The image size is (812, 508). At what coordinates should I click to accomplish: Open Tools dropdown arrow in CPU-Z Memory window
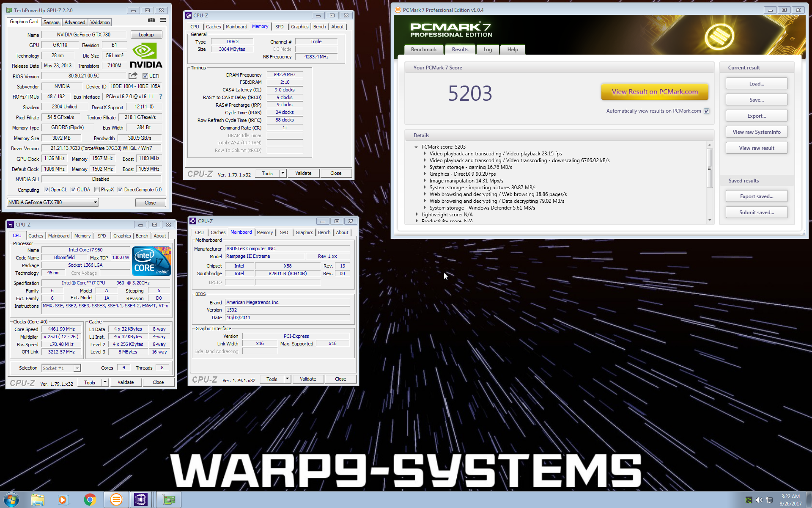tap(283, 173)
